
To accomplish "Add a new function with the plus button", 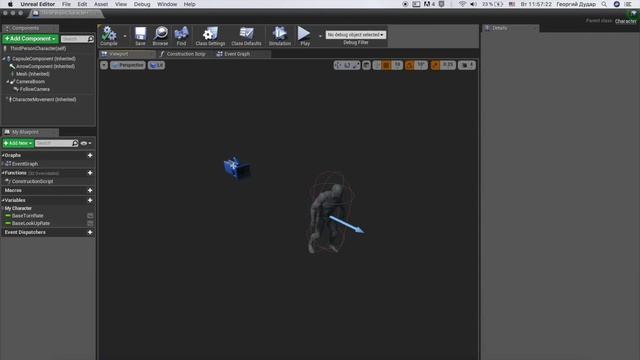I will click(90, 173).
